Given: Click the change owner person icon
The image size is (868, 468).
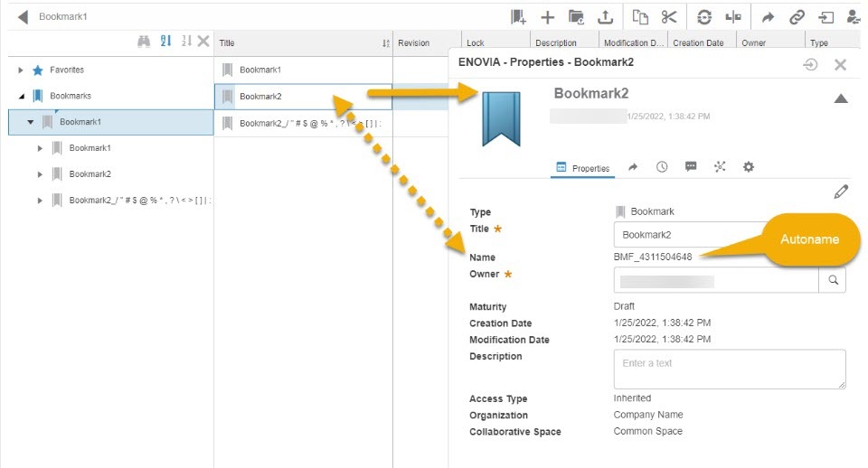Looking at the screenshot, I should pyautogui.click(x=854, y=17).
